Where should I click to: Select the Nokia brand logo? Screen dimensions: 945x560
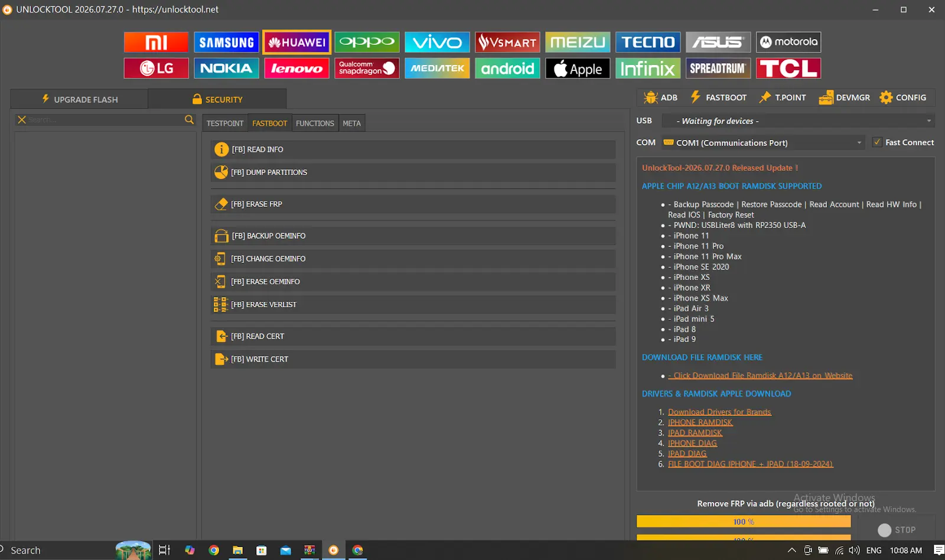(226, 68)
